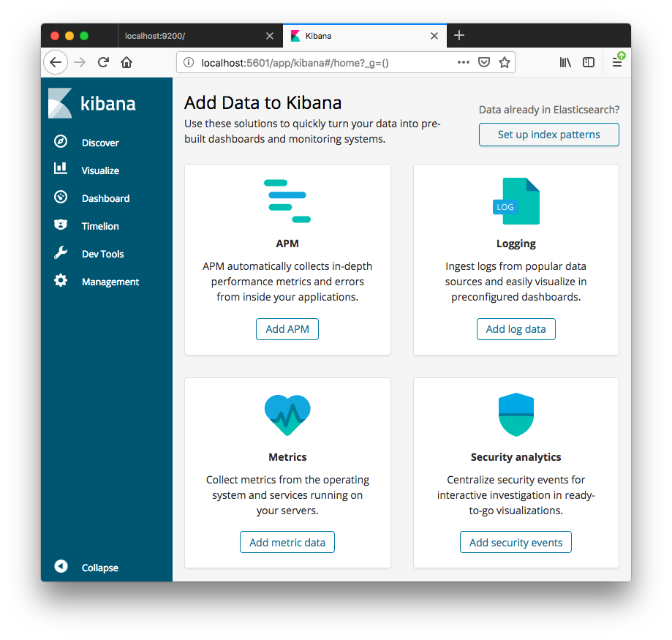
Task: Click the Security analytics card title
Action: coord(516,457)
